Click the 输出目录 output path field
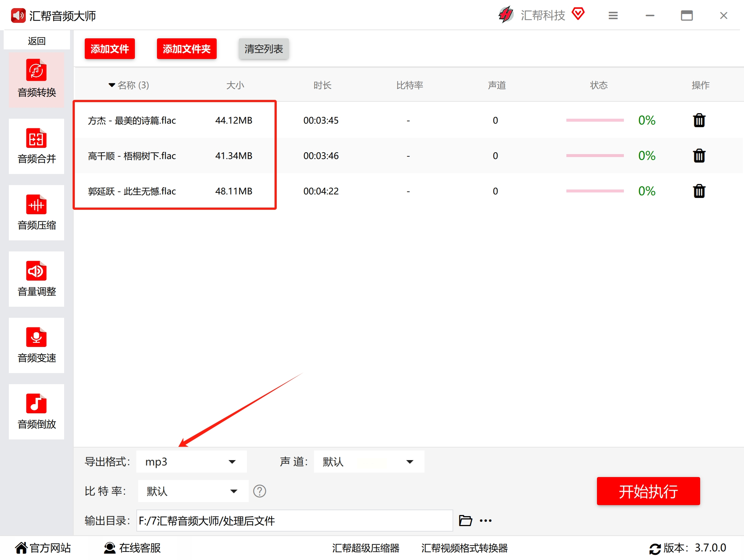Viewport: 744px width, 560px height. point(294,521)
